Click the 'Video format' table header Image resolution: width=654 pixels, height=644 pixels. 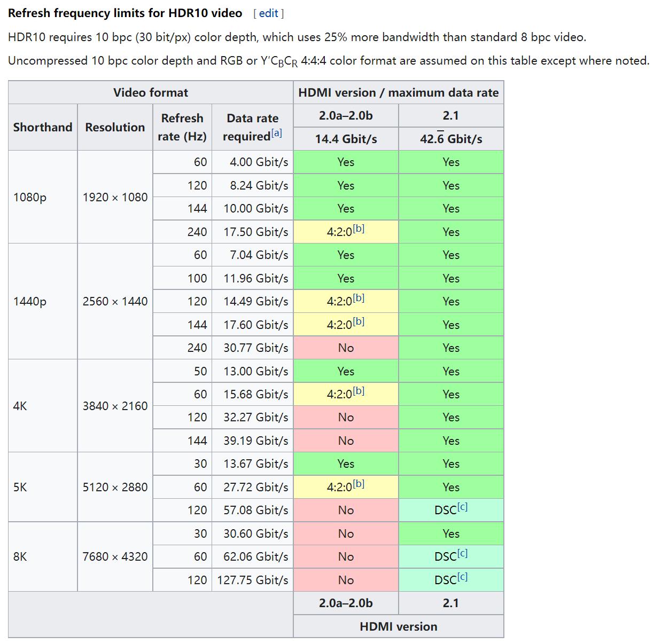pos(151,92)
